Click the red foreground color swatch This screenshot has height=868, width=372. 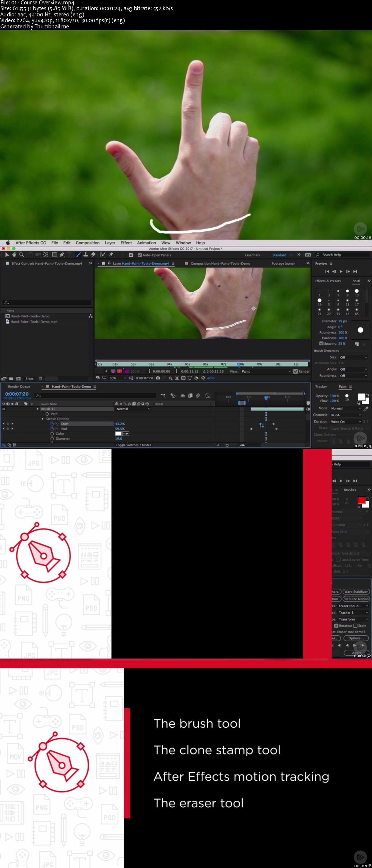click(x=361, y=500)
